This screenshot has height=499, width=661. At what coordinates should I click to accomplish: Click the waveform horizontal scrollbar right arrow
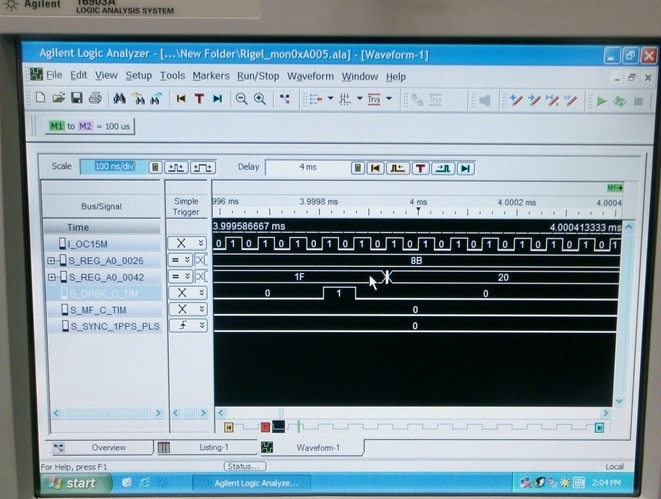[x=605, y=413]
